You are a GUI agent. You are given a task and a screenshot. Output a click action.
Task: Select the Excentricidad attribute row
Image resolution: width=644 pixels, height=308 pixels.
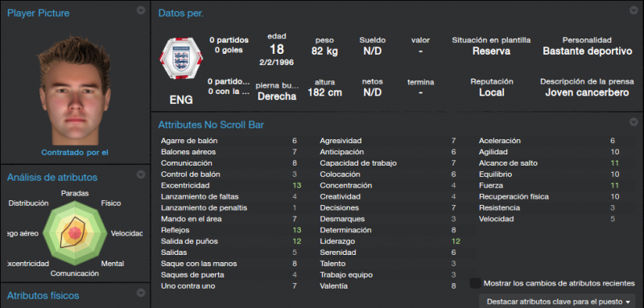[x=231, y=186]
